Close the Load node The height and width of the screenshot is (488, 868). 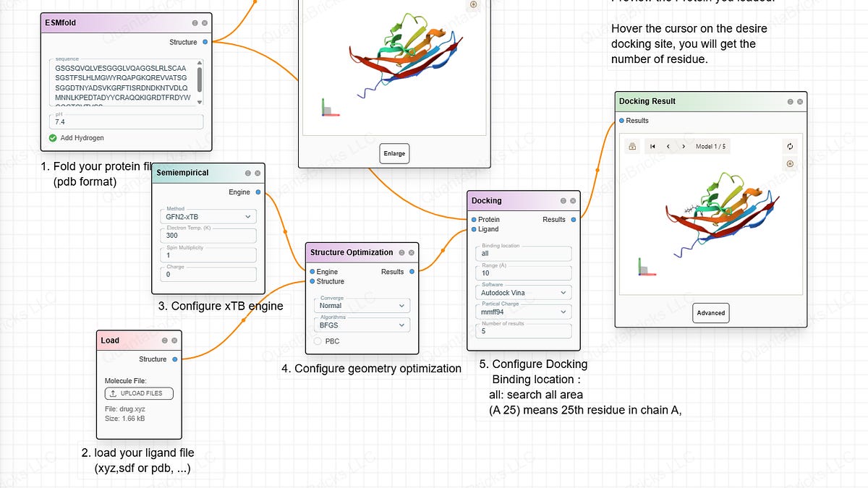coord(174,341)
